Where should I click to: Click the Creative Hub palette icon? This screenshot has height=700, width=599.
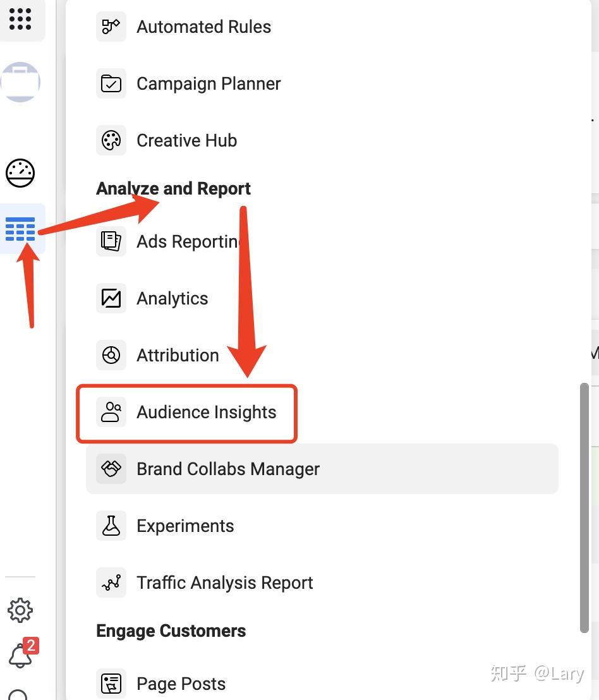tap(111, 140)
